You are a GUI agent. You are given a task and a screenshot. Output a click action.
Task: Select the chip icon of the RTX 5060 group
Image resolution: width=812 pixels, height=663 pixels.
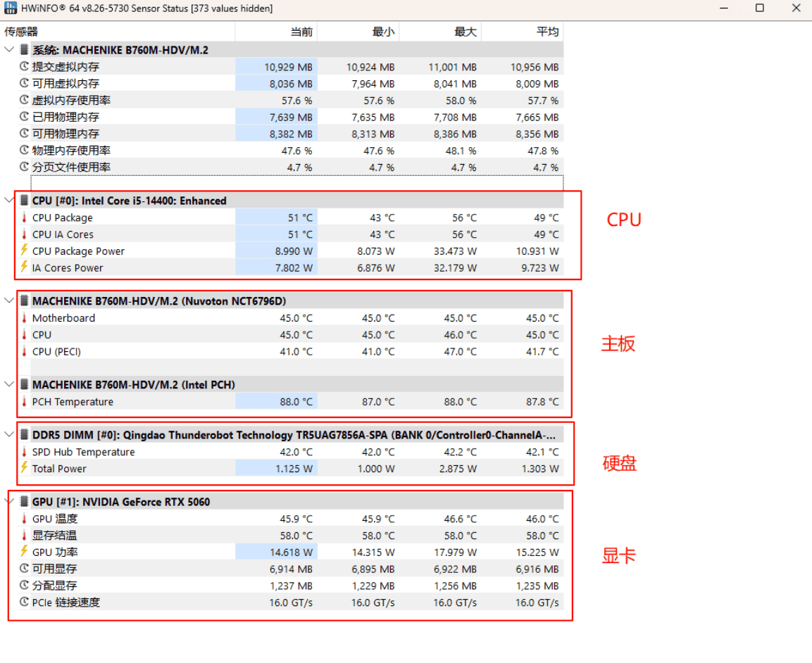[24, 502]
